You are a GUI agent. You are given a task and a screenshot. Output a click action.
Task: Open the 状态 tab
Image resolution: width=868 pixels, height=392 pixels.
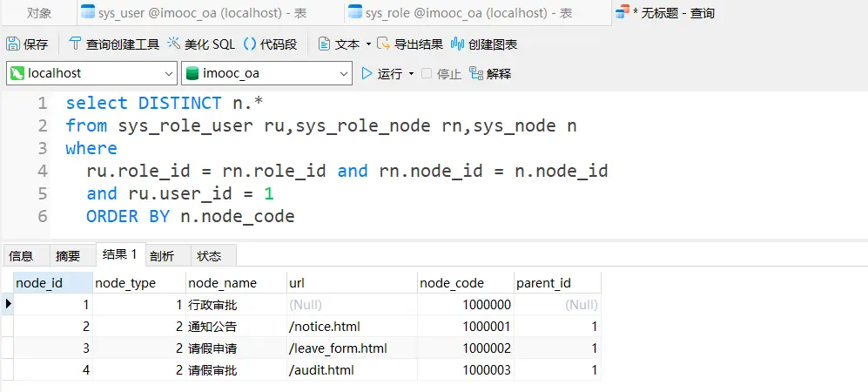pyautogui.click(x=209, y=256)
